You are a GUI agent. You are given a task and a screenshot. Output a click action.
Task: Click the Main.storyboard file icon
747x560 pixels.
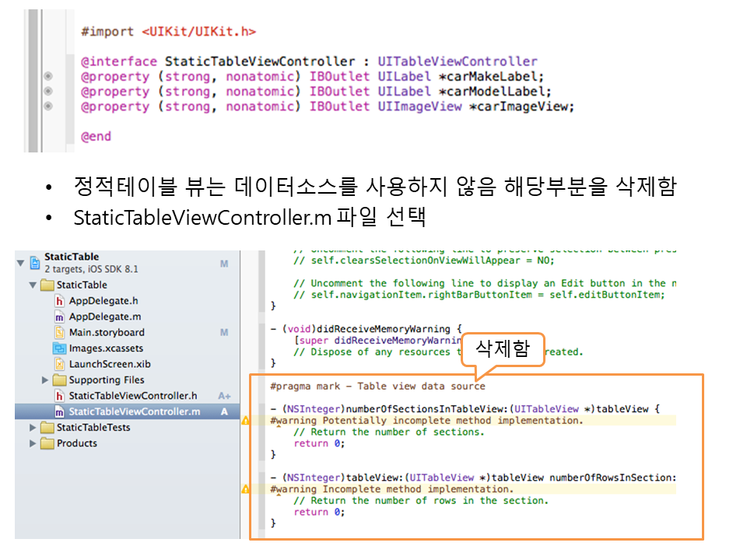point(60,332)
